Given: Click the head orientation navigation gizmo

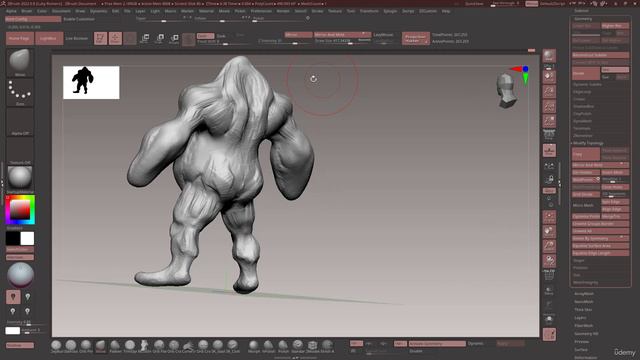Looking at the screenshot, I should coord(506,91).
